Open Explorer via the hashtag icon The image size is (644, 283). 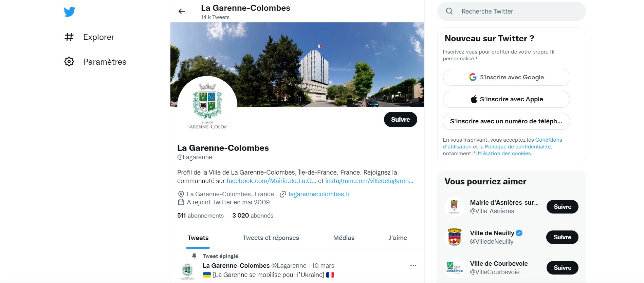(x=69, y=37)
